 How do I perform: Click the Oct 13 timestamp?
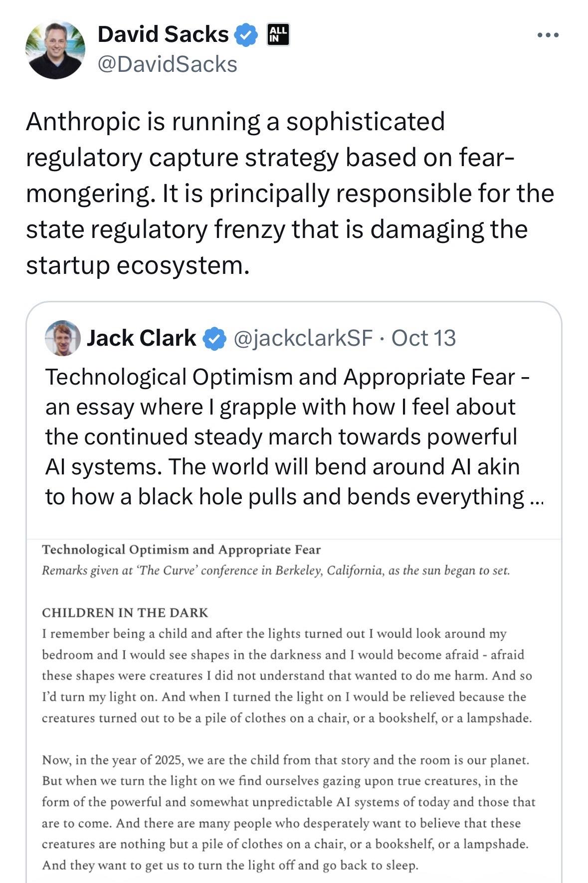[x=423, y=338]
